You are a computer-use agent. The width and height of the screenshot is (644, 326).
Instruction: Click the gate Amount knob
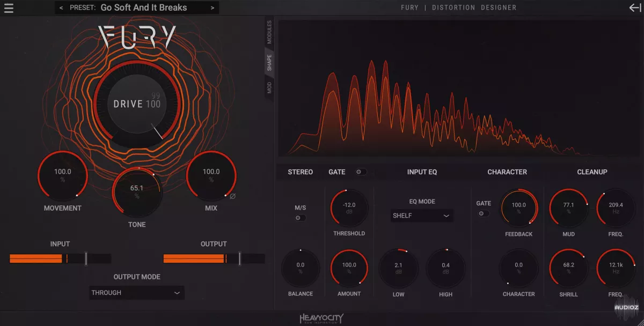tap(349, 268)
